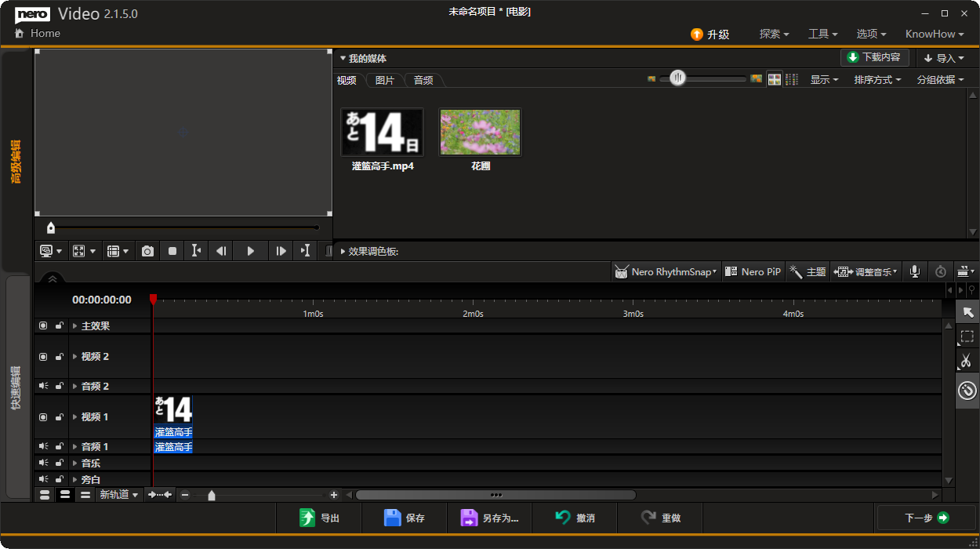Step back one frame in preview
The width and height of the screenshot is (980, 549).
point(221,251)
